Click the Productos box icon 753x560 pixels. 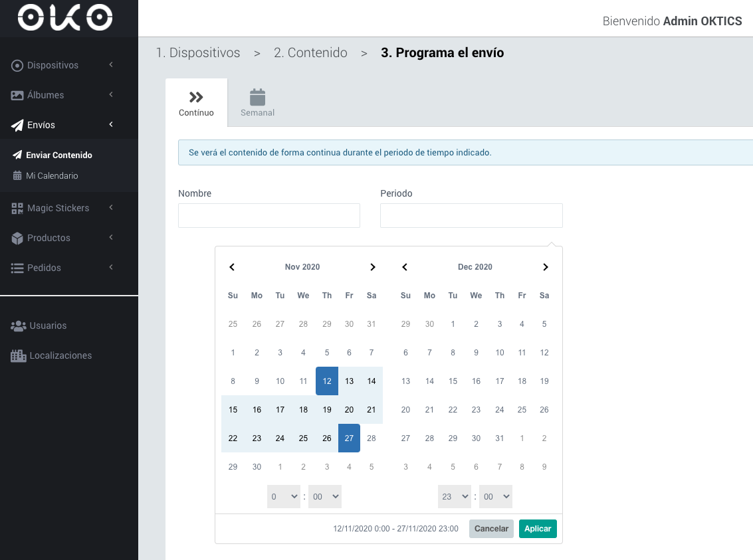click(17, 238)
